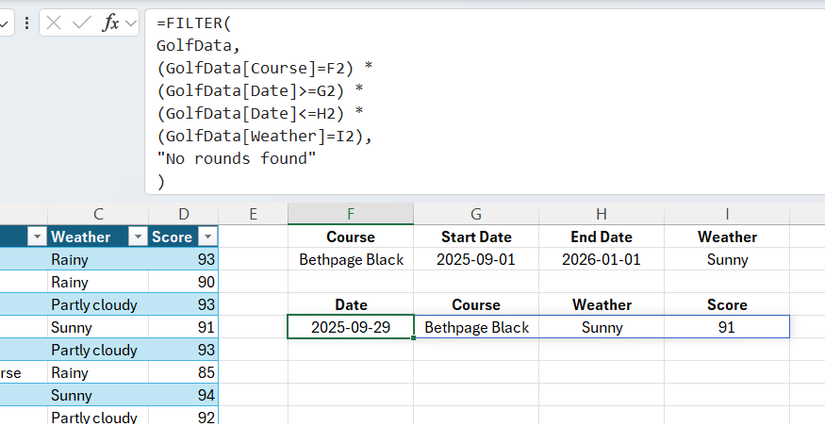The width and height of the screenshot is (825, 424).
Task: Open the Score column filter dropdown
Action: [208, 237]
